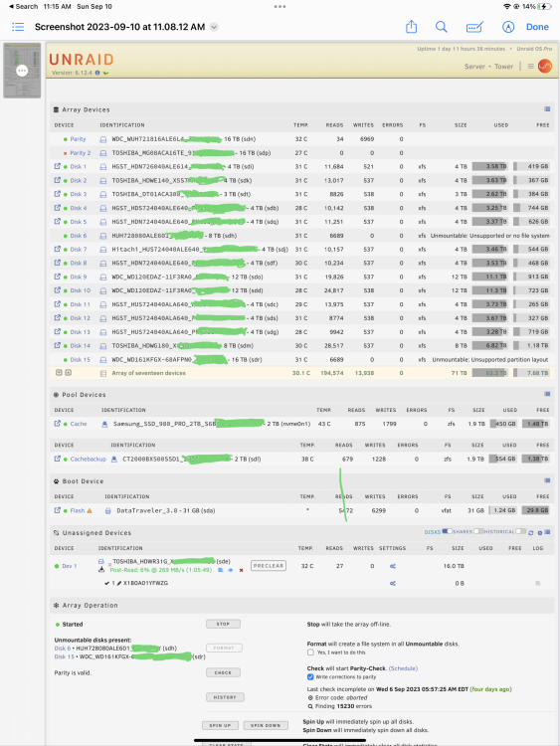Browse Disk 1 folder icon

[x=58, y=166]
